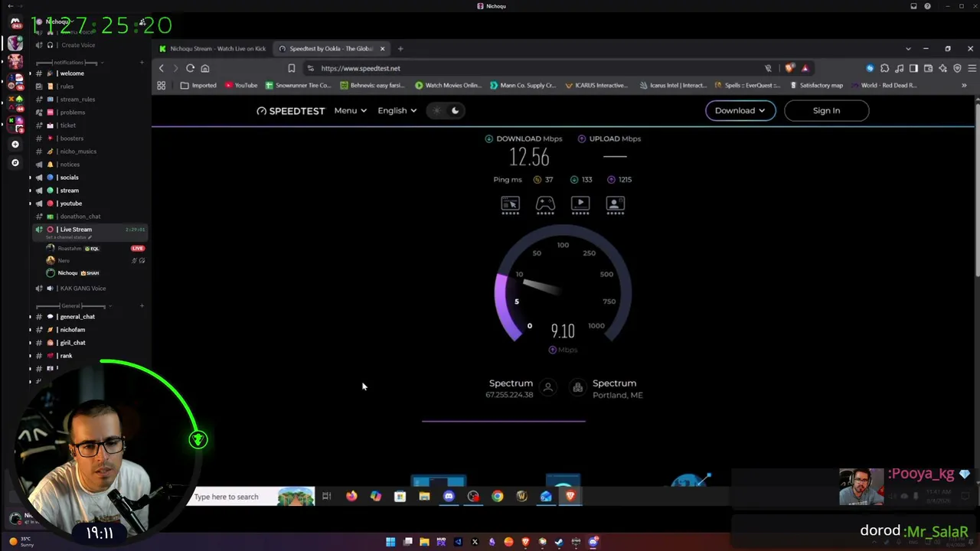Toggle the Speedtest light/dark theme switch
This screenshot has height=551, width=980.
coord(446,111)
